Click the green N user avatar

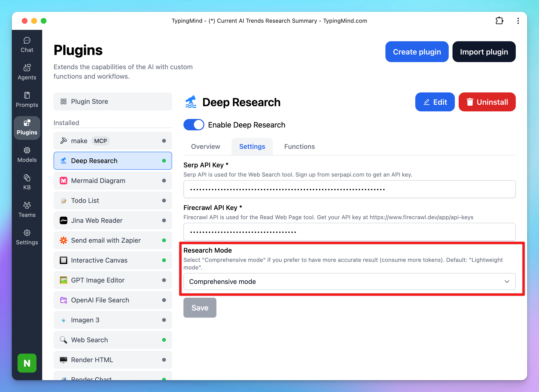click(27, 363)
